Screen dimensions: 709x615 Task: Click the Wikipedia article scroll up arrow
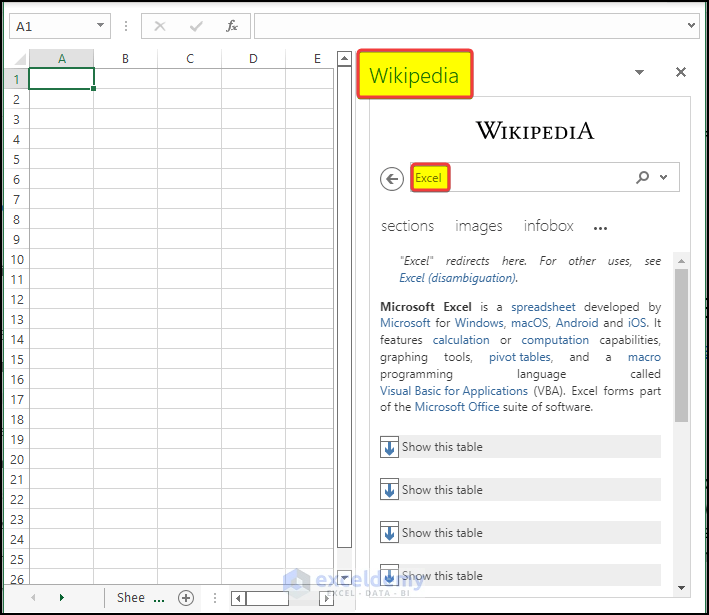tap(681, 261)
